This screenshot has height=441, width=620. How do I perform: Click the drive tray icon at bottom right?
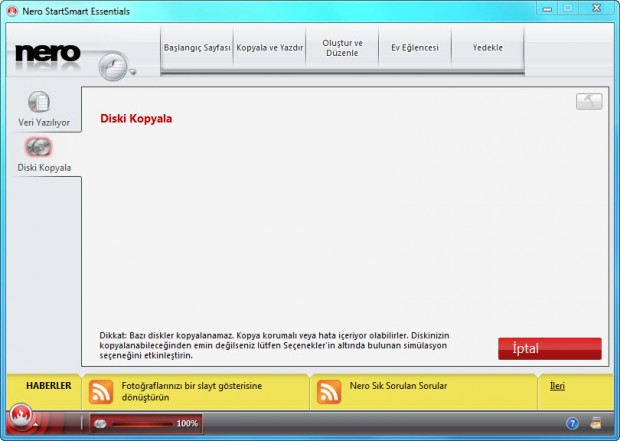tap(595, 423)
